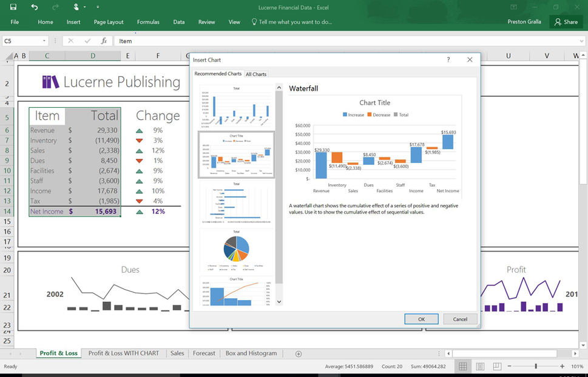
Task: Click the Net Income total 15,693 cell
Action: point(93,212)
